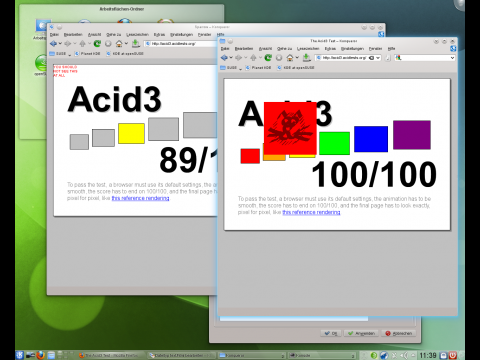Click Back arrow in back 89-score Konqueror window
Viewport: 480px width, 360px height.
click(53, 44)
